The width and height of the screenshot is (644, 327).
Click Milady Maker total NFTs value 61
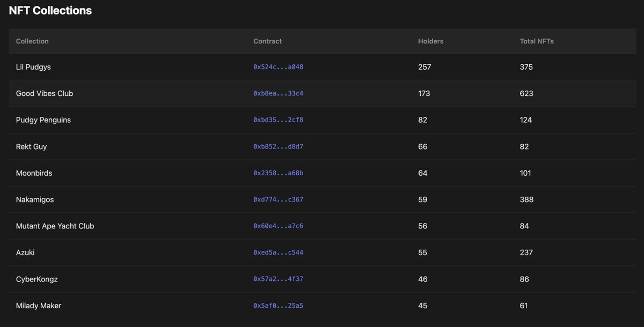[524, 306]
